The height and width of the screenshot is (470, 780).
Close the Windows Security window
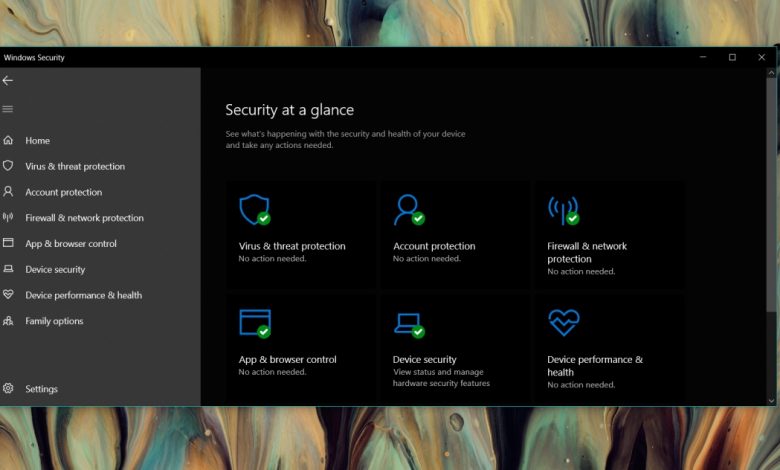pyautogui.click(x=762, y=57)
